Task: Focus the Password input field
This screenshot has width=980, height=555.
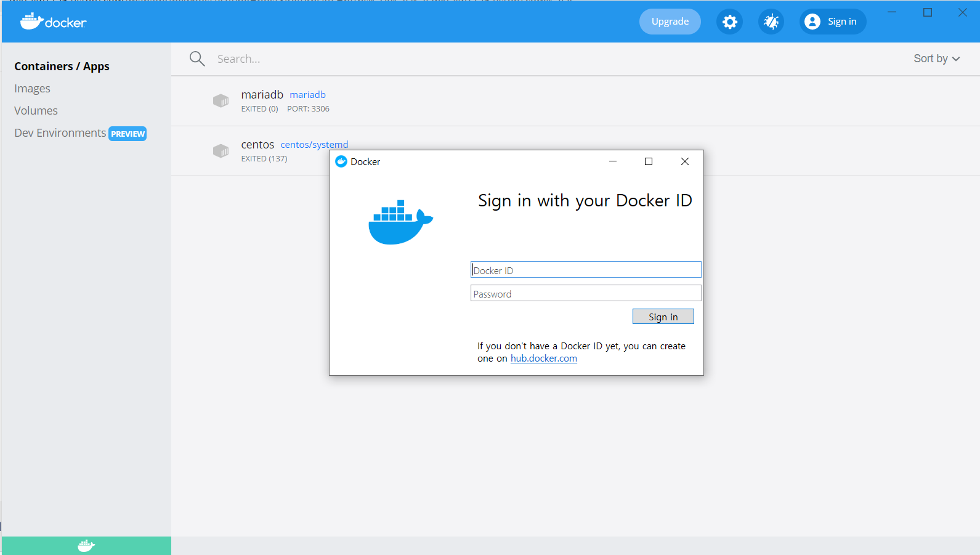Action: pos(586,293)
